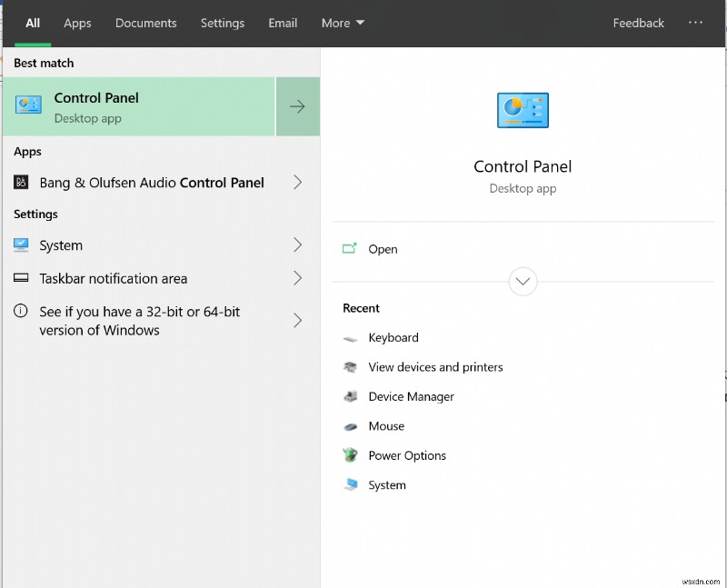
Task: Click the Feedback button
Action: 639,24
